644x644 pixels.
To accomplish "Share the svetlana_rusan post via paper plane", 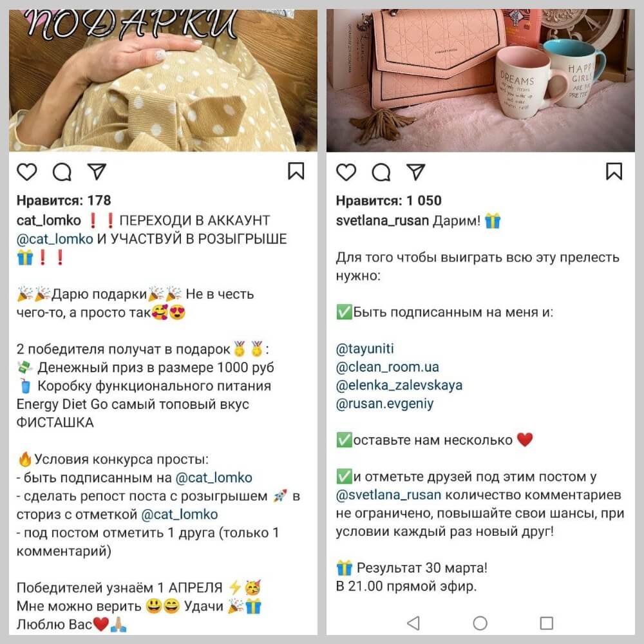I will click(415, 172).
